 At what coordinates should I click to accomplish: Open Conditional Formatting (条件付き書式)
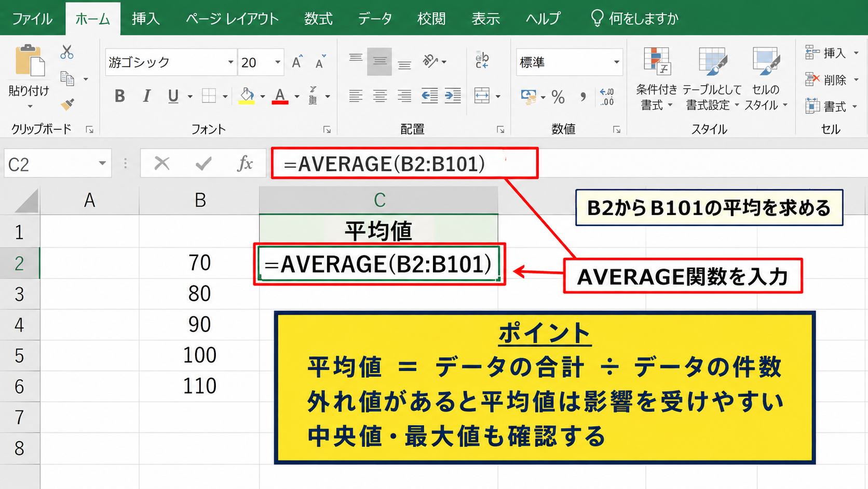(x=657, y=79)
